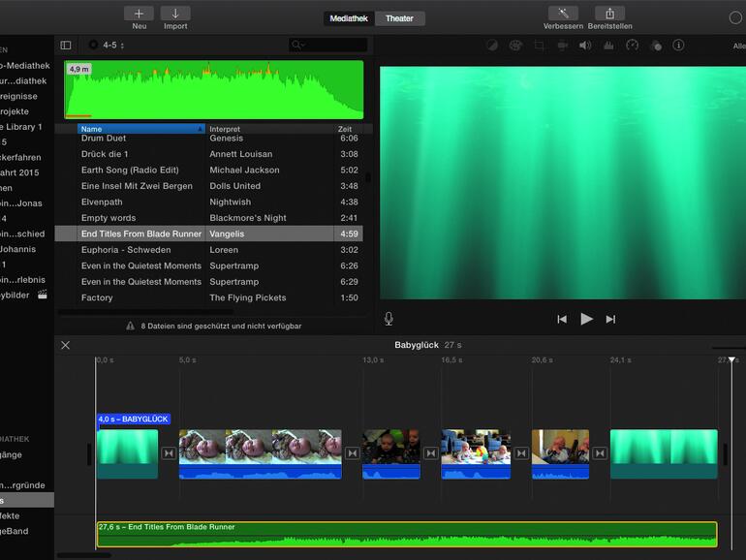Open the crop tool in viewer toolbar
Image resolution: width=746 pixels, height=560 pixels.
click(540, 46)
